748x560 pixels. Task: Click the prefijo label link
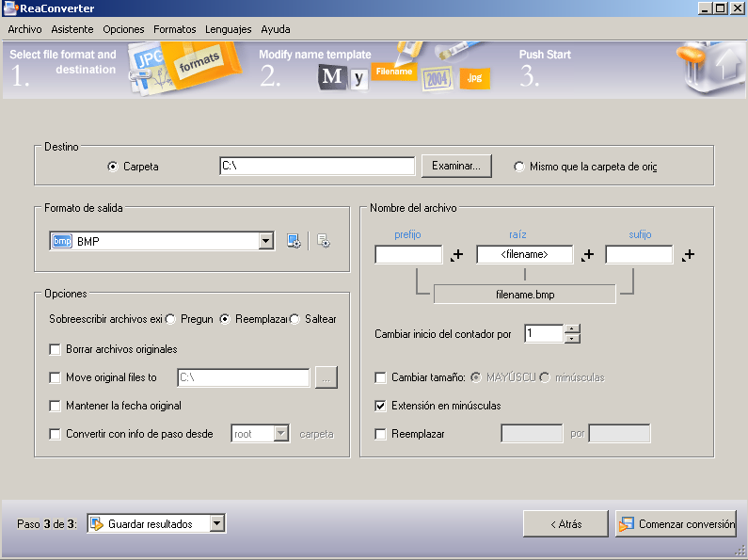(407, 234)
